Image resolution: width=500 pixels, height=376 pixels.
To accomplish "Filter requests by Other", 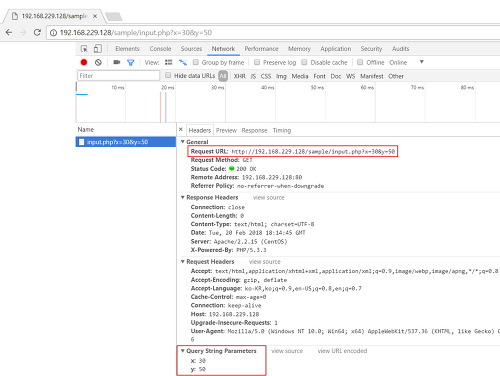I will (396, 76).
